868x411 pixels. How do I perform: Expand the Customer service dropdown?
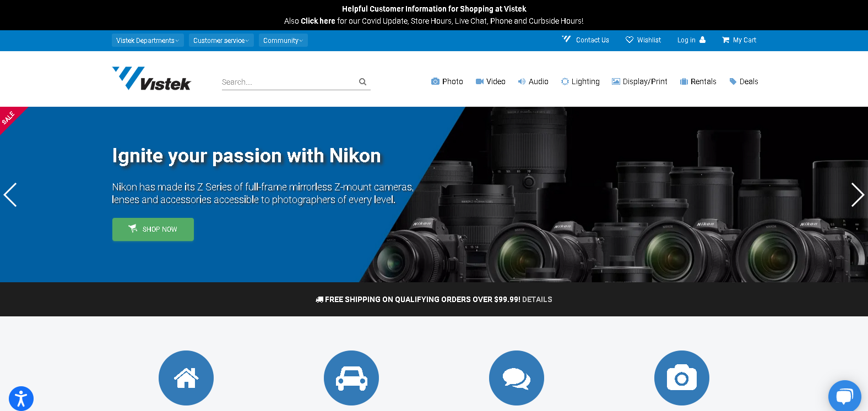click(221, 41)
